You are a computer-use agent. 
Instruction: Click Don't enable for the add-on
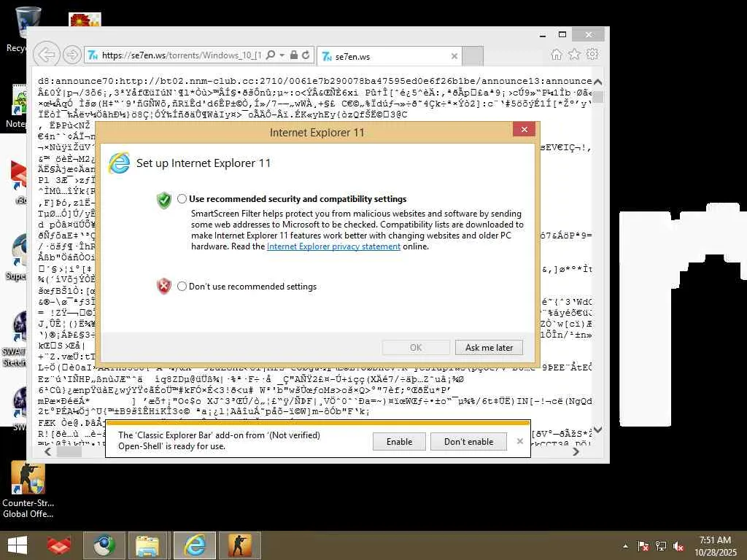click(x=469, y=441)
